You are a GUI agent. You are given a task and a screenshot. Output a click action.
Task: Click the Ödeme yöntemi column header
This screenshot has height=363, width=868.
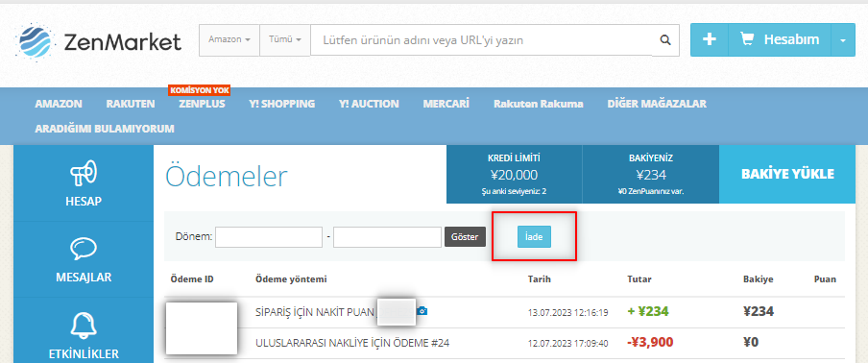291,279
